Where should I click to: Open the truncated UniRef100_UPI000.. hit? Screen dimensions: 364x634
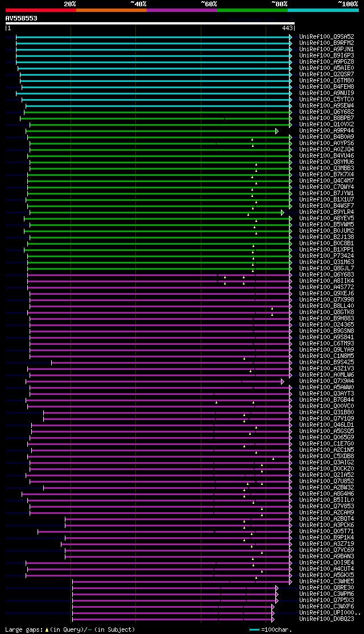point(329,614)
